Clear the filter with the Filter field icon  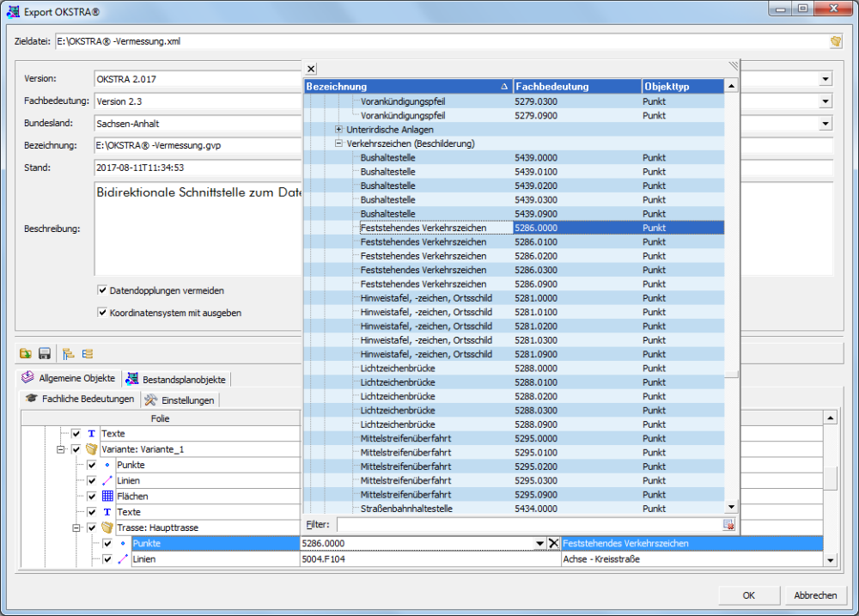tap(728, 524)
